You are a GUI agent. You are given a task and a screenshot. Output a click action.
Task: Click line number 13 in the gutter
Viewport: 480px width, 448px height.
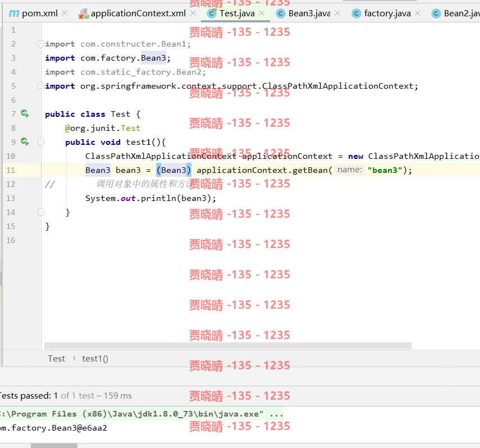(x=11, y=198)
